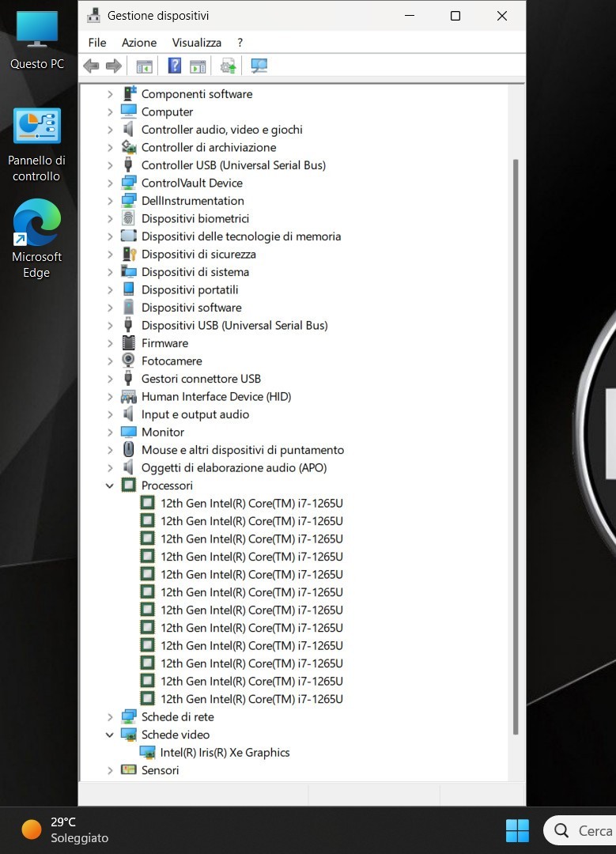Expand the Controller USB node
This screenshot has width=616, height=854.
click(x=110, y=165)
